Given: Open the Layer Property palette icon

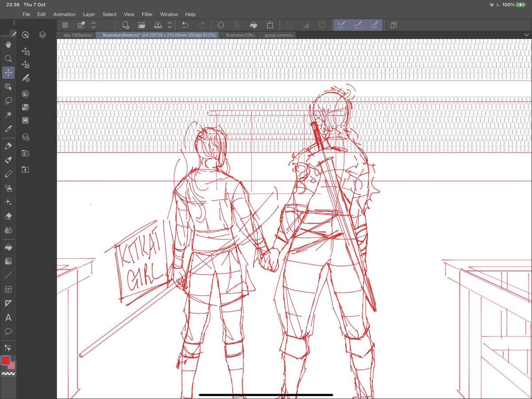Looking at the screenshot, I should pyautogui.click(x=25, y=138).
